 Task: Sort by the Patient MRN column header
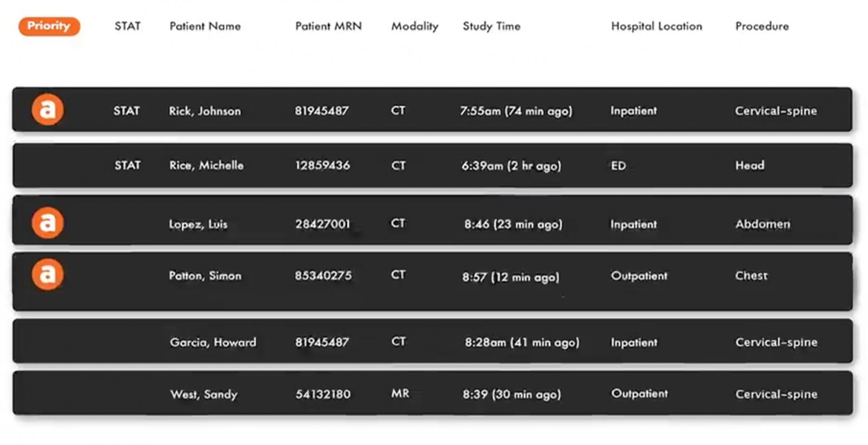click(328, 26)
